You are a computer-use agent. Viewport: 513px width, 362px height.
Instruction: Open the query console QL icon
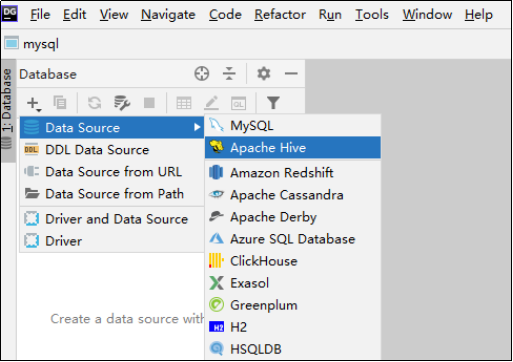[x=238, y=103]
